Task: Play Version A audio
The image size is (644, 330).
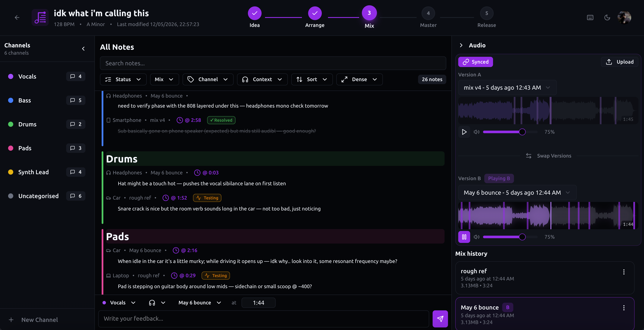Action: 464,132
